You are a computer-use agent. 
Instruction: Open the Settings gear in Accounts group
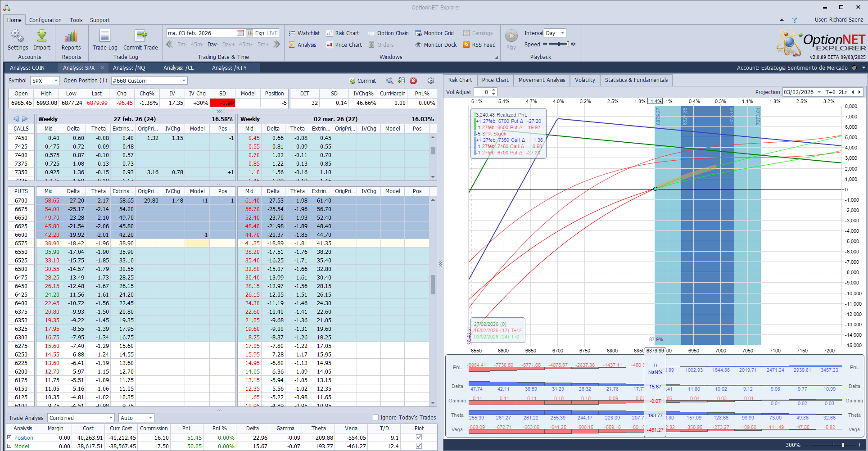(x=18, y=40)
